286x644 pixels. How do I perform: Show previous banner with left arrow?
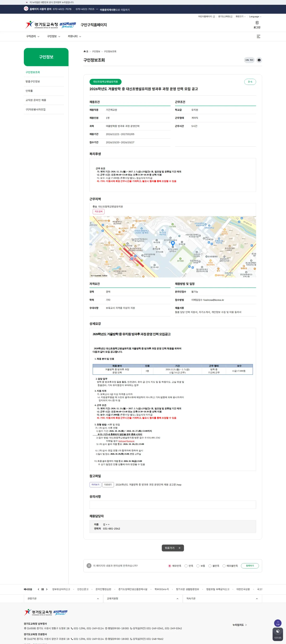tap(38, 589)
